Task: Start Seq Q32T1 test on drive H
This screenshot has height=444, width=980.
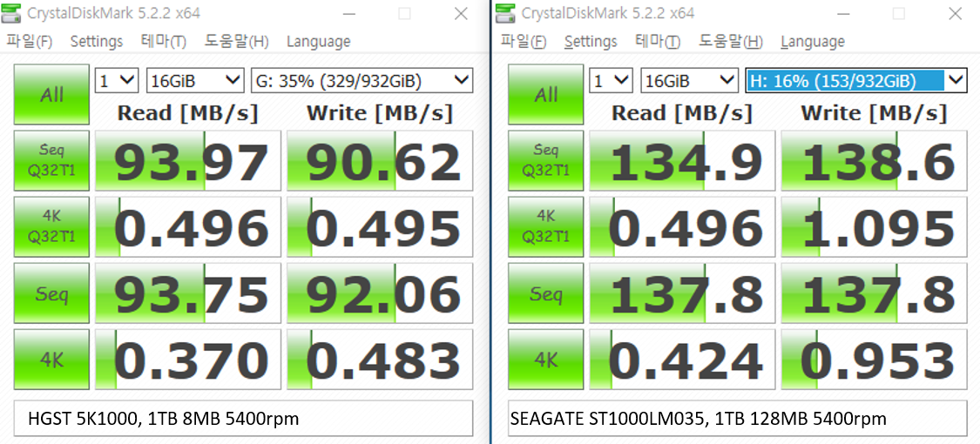Action: click(546, 161)
